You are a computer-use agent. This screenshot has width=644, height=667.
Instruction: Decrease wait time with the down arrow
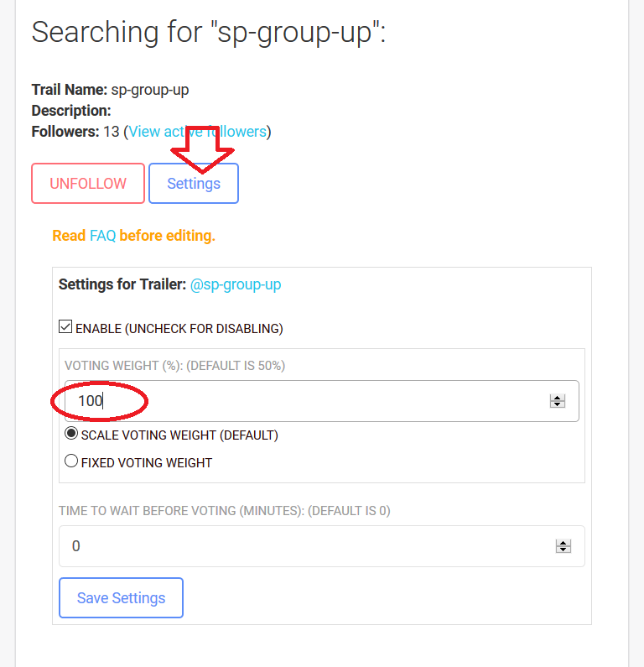[563, 550]
